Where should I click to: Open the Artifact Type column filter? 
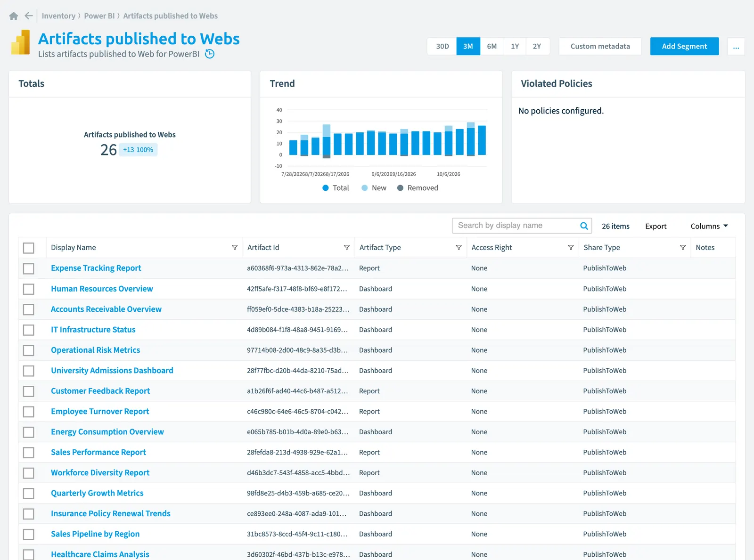coord(459,248)
